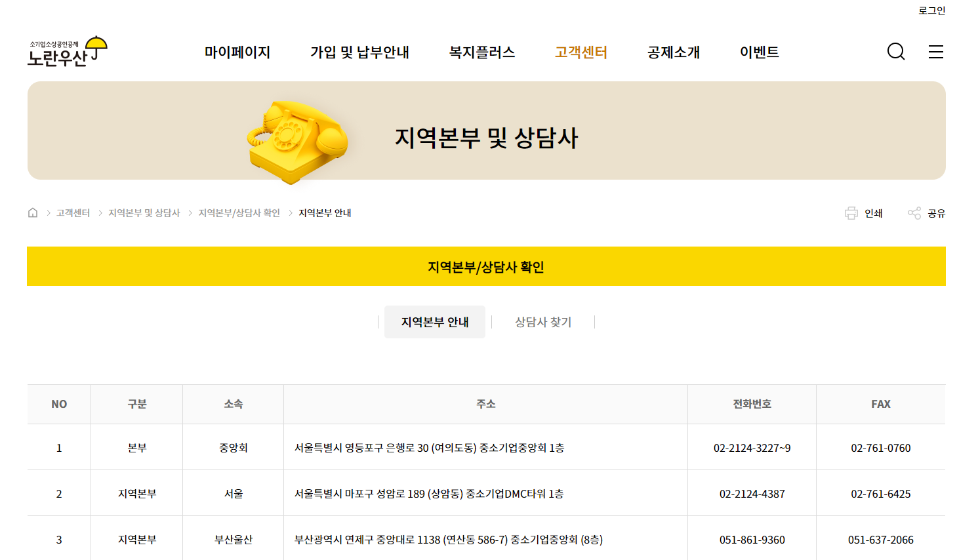978x560 pixels.
Task: Select the 서울 regional office table row
Action: pos(485,492)
